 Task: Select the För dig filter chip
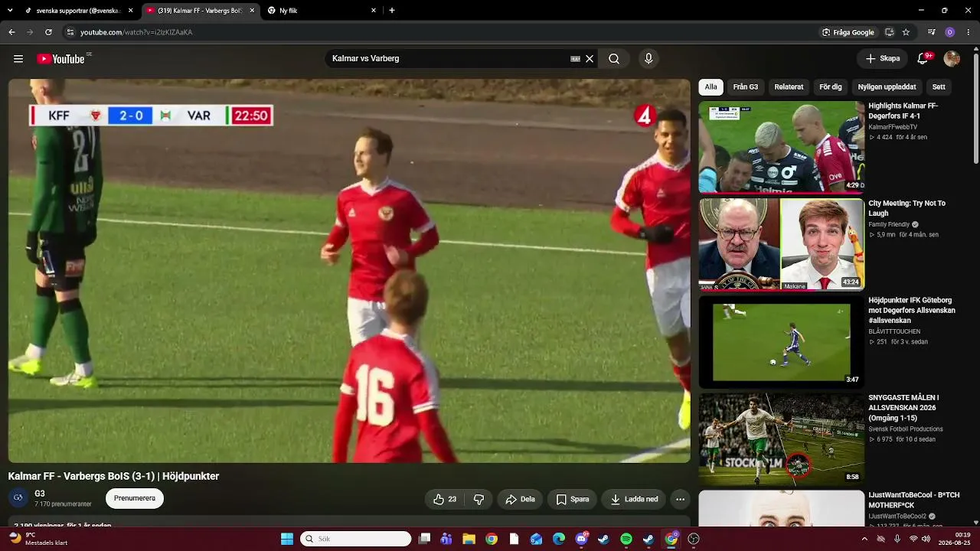[831, 87]
